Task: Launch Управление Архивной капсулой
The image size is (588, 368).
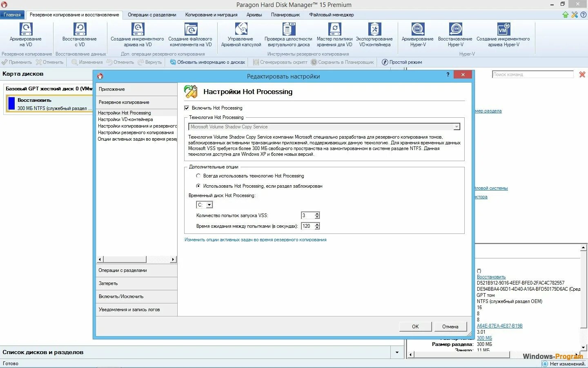Action: coord(241,35)
